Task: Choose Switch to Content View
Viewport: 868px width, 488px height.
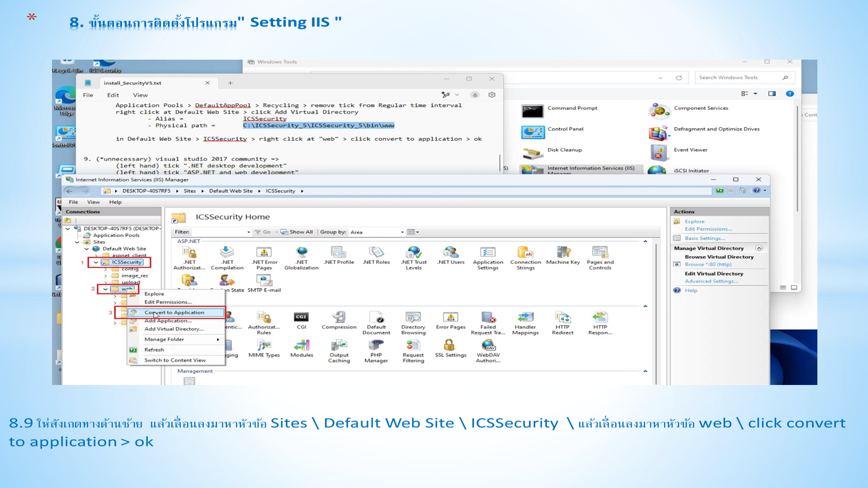Action: click(176, 360)
